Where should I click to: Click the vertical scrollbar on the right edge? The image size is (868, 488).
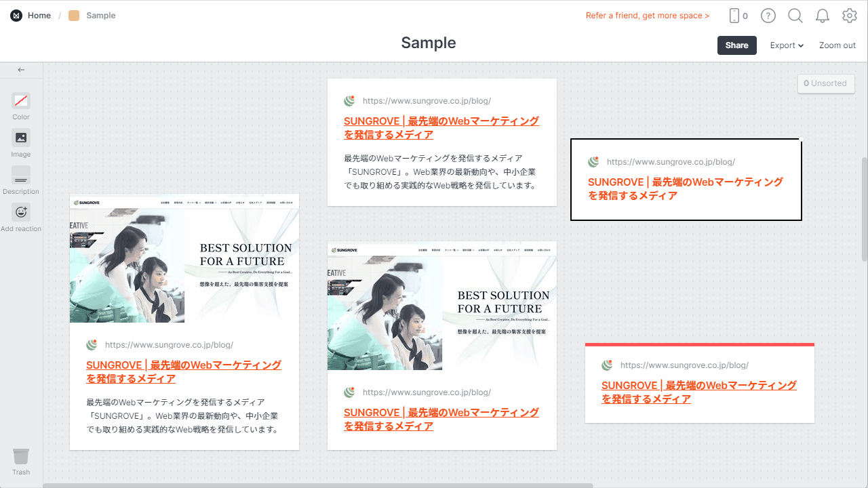pos(864,209)
